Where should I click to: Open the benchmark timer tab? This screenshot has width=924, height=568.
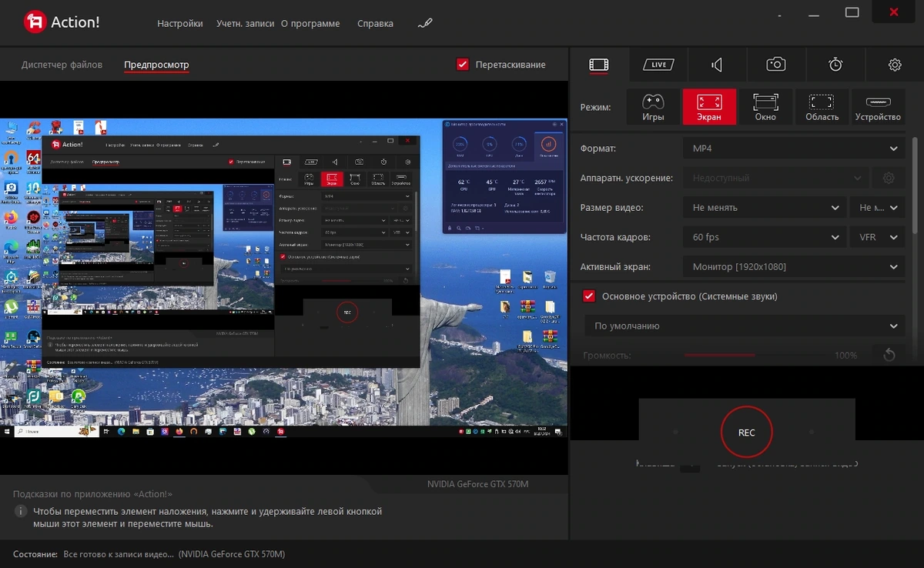835,65
